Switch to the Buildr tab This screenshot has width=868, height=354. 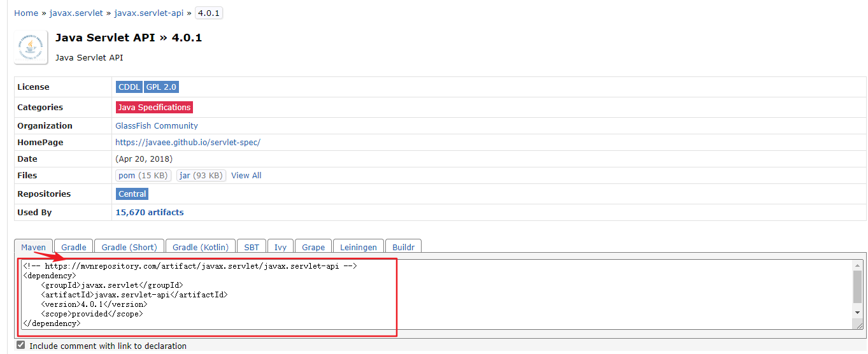[x=404, y=247]
